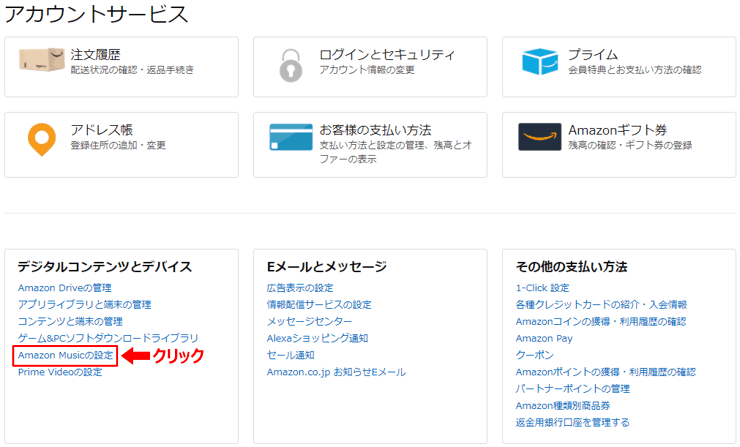Viewport: 740px width, 447px height.
Task: Click the その他の支払い方法 heading
Action: pos(572,267)
